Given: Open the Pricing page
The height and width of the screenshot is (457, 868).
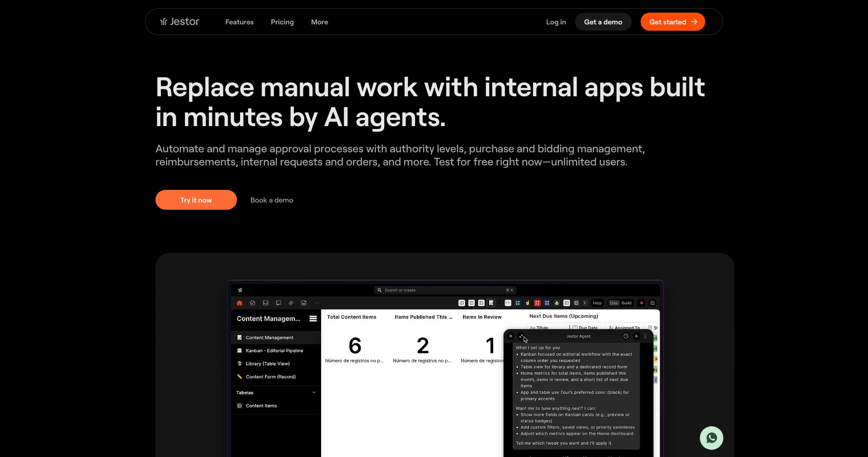Looking at the screenshot, I should 282,22.
